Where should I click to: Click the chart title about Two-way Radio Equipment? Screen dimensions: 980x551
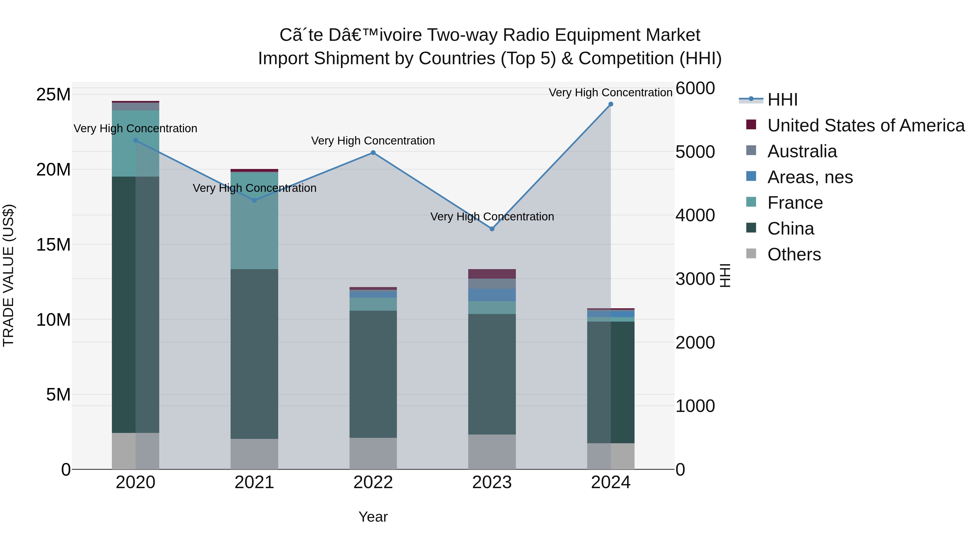(x=490, y=46)
